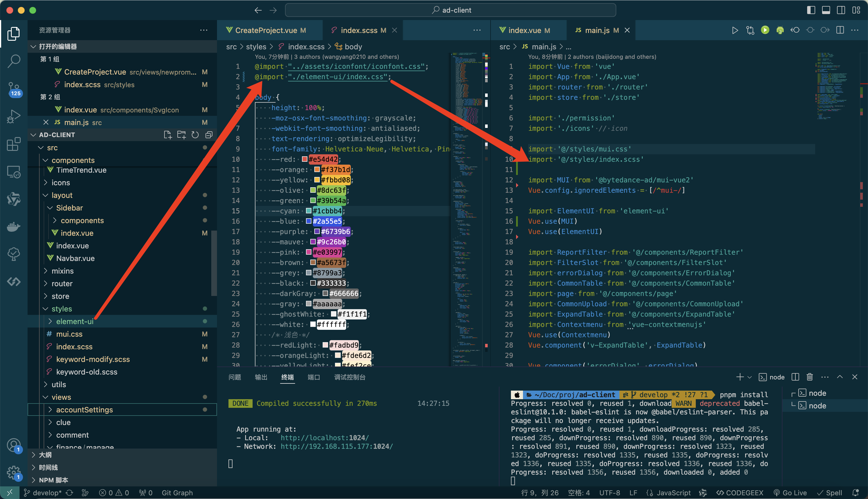This screenshot has width=868, height=499.
Task: Kill terminal with the trash icon
Action: tap(810, 377)
